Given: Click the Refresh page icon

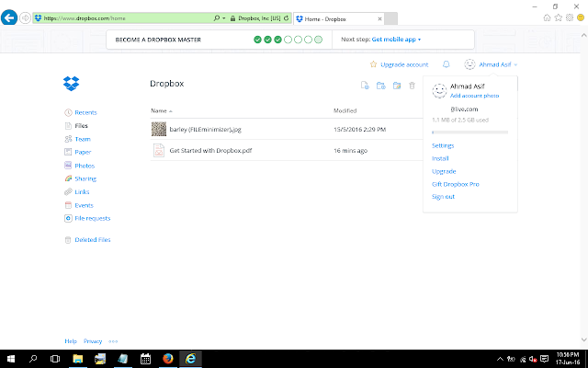Looking at the screenshot, I should tap(286, 18).
